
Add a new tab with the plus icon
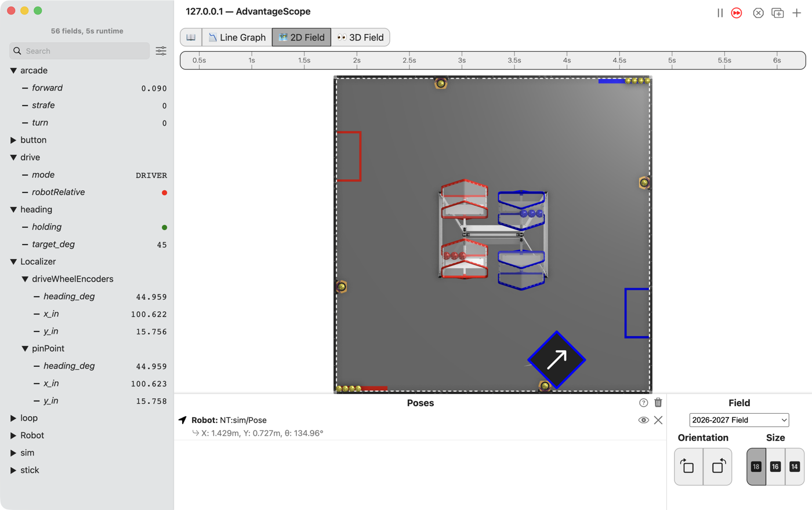point(797,13)
